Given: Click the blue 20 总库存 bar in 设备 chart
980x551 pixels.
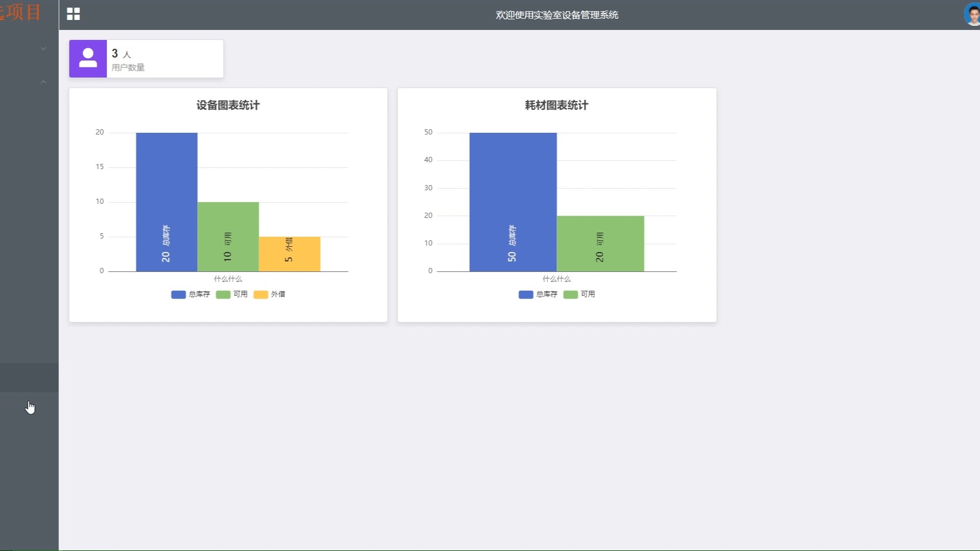Looking at the screenshot, I should (167, 202).
